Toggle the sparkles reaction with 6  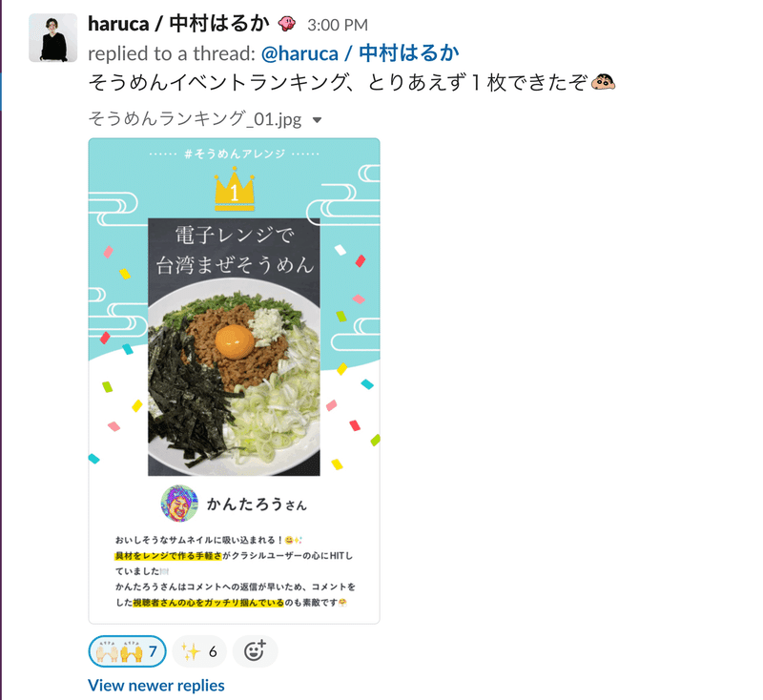pyautogui.click(x=199, y=651)
